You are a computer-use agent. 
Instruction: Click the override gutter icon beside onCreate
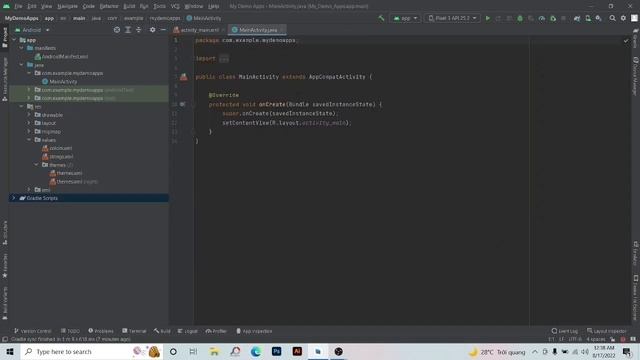coord(182,104)
